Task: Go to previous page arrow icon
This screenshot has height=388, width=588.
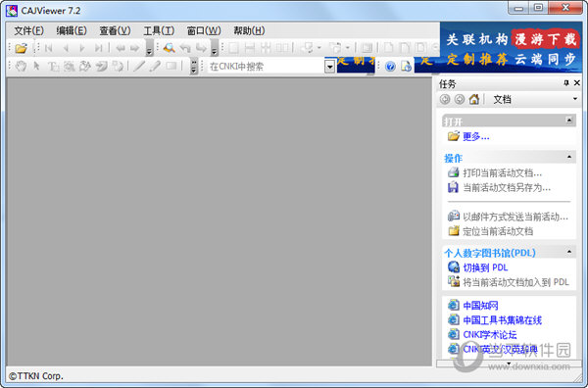Action: tap(66, 48)
